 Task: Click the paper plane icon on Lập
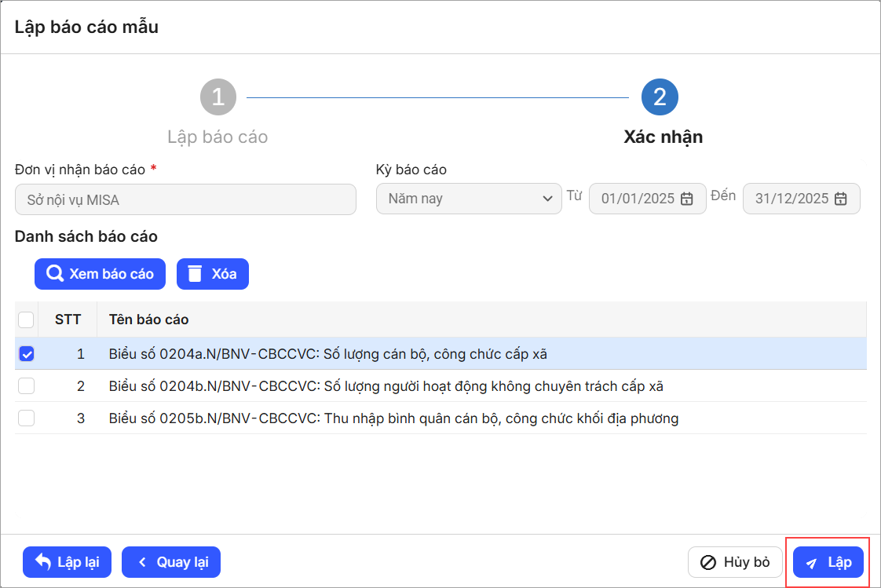coord(812,563)
